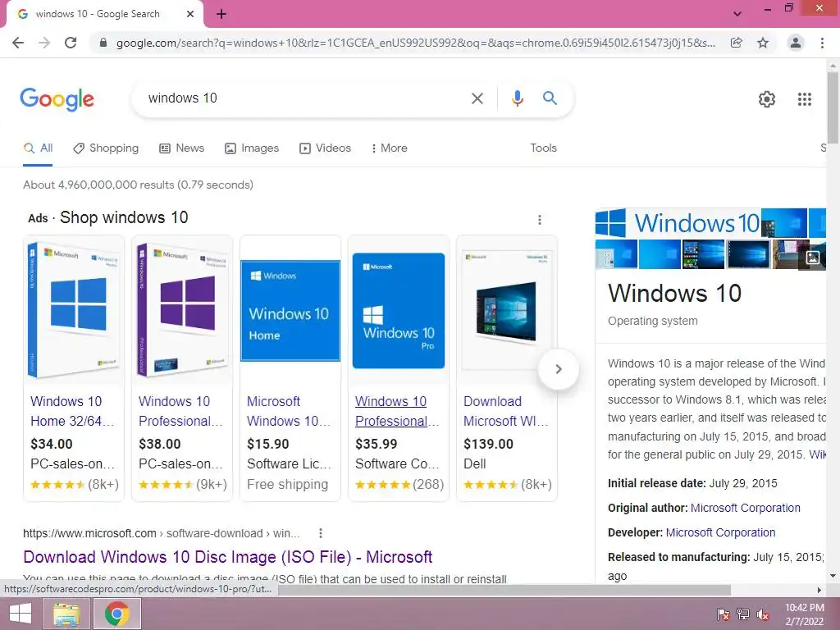Open search Tools options

click(543, 148)
